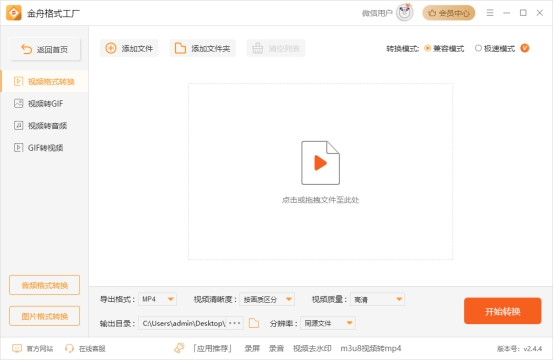Open recommended 视频去水印 app
This screenshot has height=360, width=554.
click(x=312, y=349)
